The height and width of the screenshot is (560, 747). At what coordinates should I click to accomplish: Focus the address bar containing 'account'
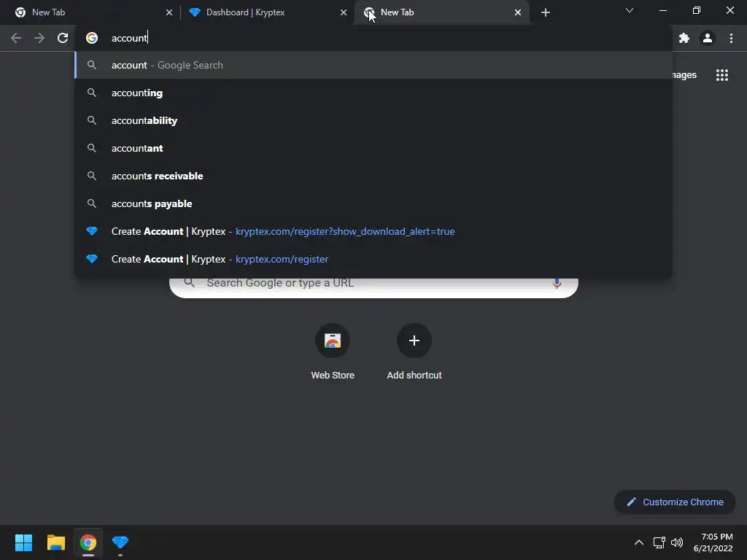tap(373, 38)
